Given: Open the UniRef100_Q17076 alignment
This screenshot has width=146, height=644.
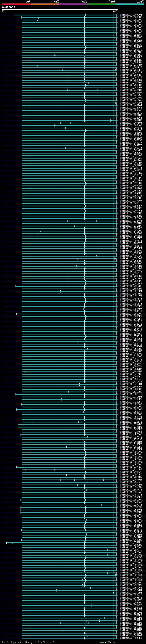Looking at the screenshot, I should click(131, 504).
